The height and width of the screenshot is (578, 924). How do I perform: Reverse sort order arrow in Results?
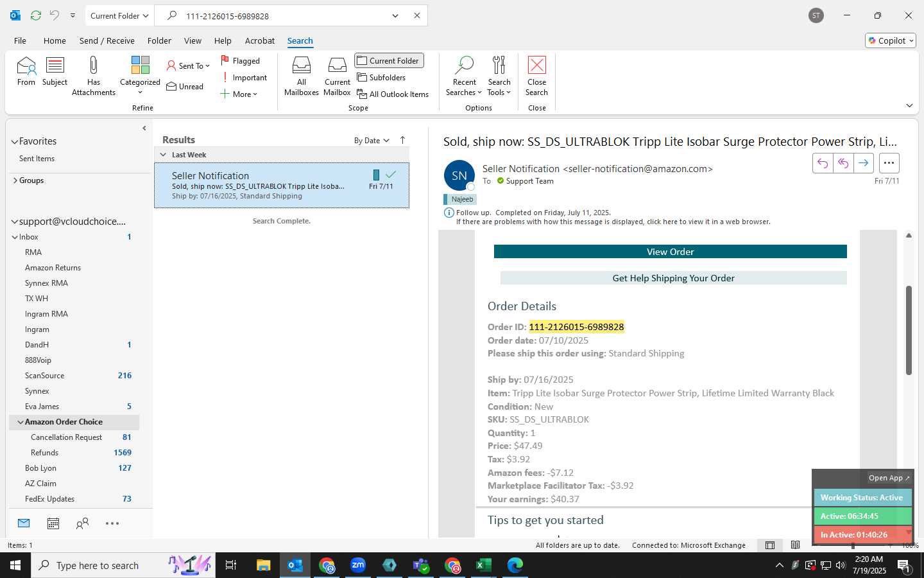coord(402,140)
